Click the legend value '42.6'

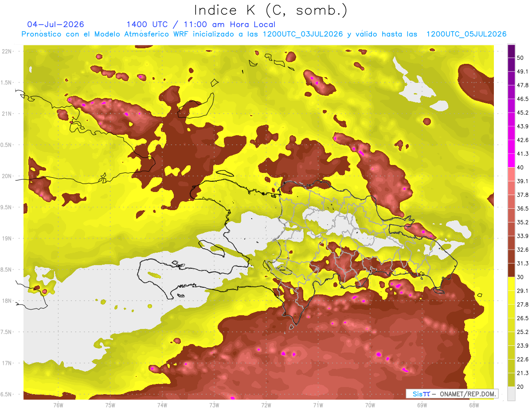tap(522, 140)
